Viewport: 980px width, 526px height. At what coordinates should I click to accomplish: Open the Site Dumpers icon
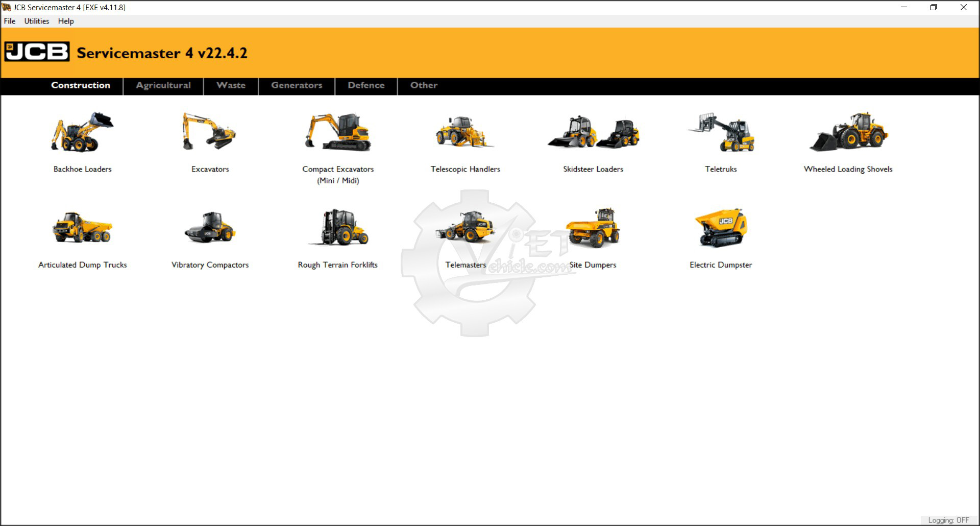pyautogui.click(x=593, y=228)
